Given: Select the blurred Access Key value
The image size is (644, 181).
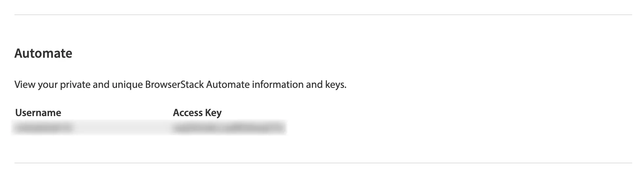Looking at the screenshot, I should (228, 128).
